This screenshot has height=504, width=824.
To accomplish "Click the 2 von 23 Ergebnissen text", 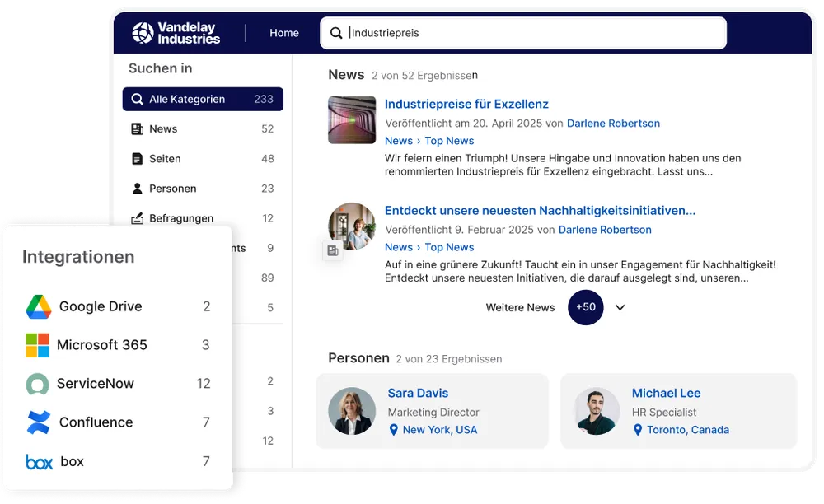I will 449,359.
